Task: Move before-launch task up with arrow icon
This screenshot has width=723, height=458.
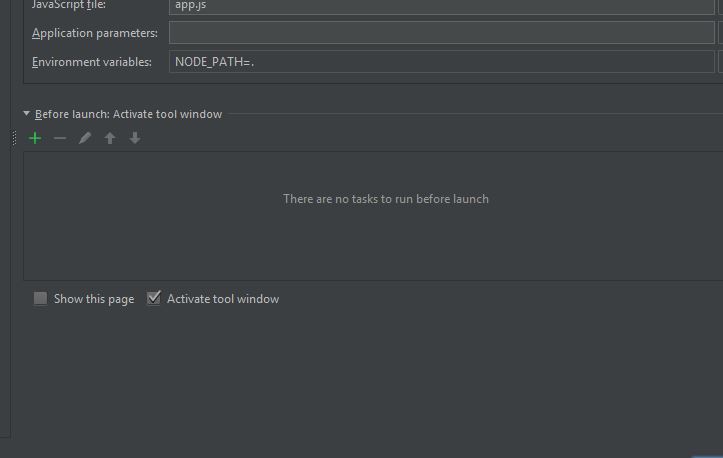Action: 110,138
